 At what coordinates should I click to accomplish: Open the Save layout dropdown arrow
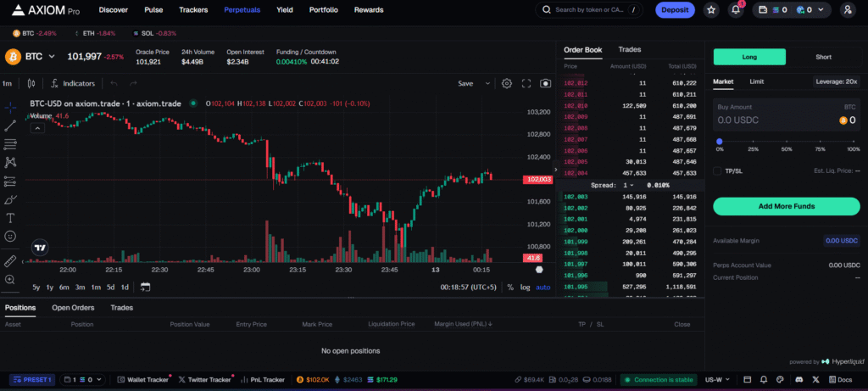(487, 83)
